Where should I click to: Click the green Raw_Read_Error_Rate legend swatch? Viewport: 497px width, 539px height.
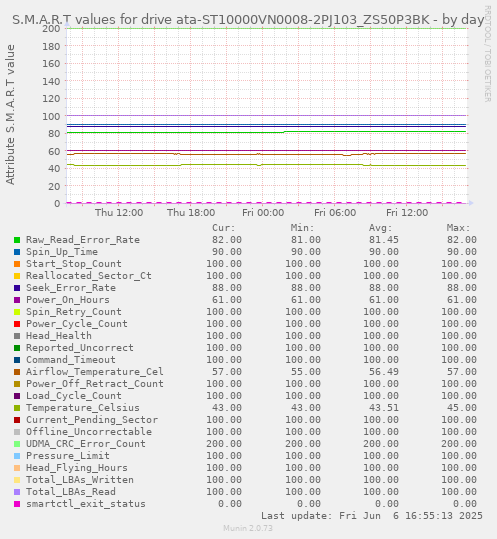pyautogui.click(x=17, y=240)
